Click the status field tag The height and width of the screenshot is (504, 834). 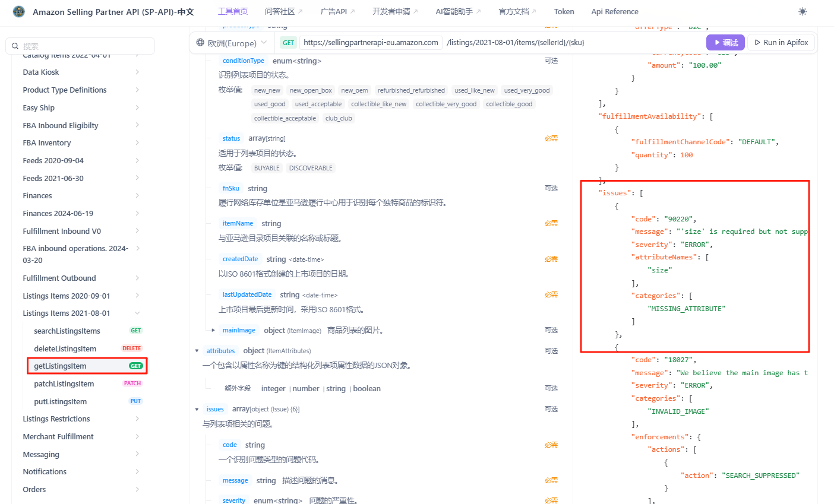coord(231,138)
